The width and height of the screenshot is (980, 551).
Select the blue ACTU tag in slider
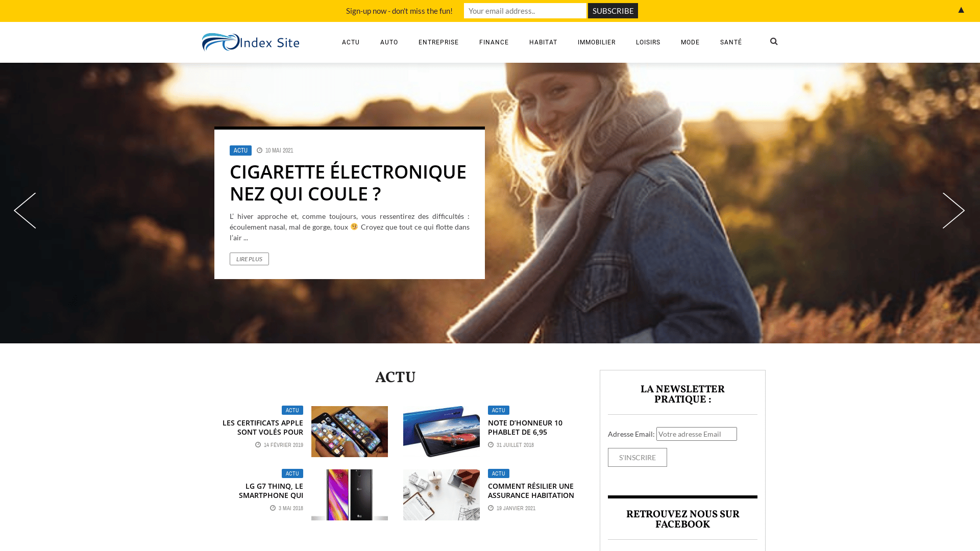pos(240,151)
